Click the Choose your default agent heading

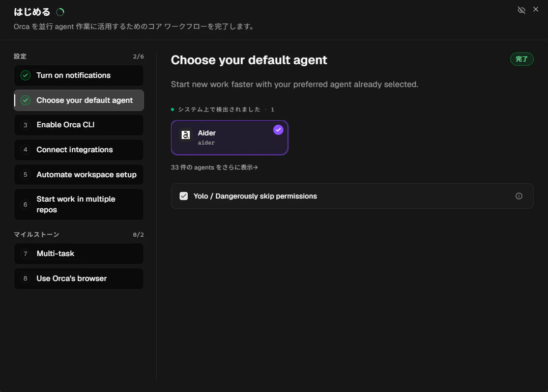pos(249,60)
